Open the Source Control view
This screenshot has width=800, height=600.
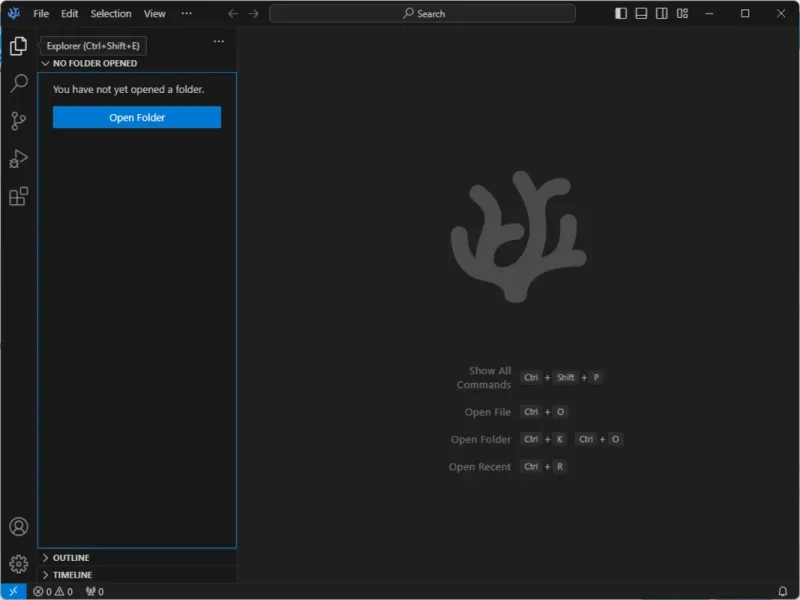(18, 121)
